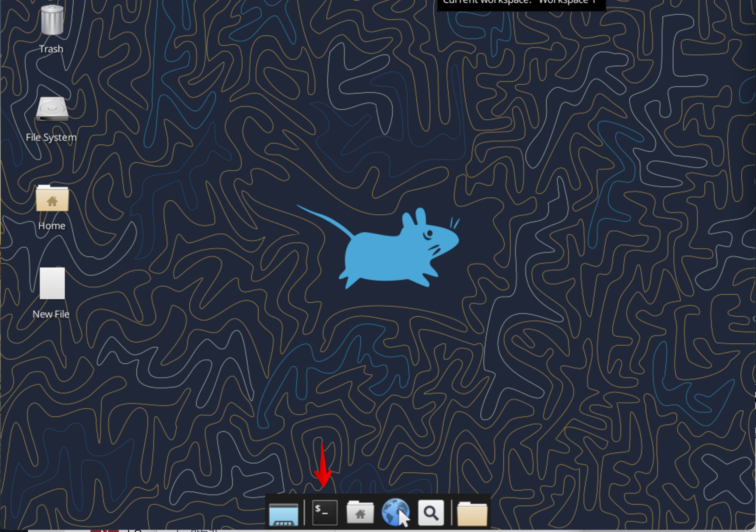Select the Trash can desktop icon

pyautogui.click(x=52, y=21)
